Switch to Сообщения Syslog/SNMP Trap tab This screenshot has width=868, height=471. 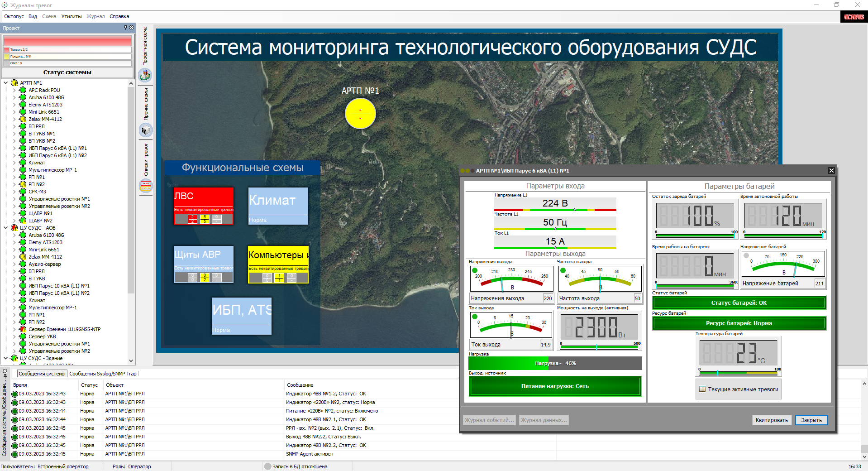(x=103, y=374)
